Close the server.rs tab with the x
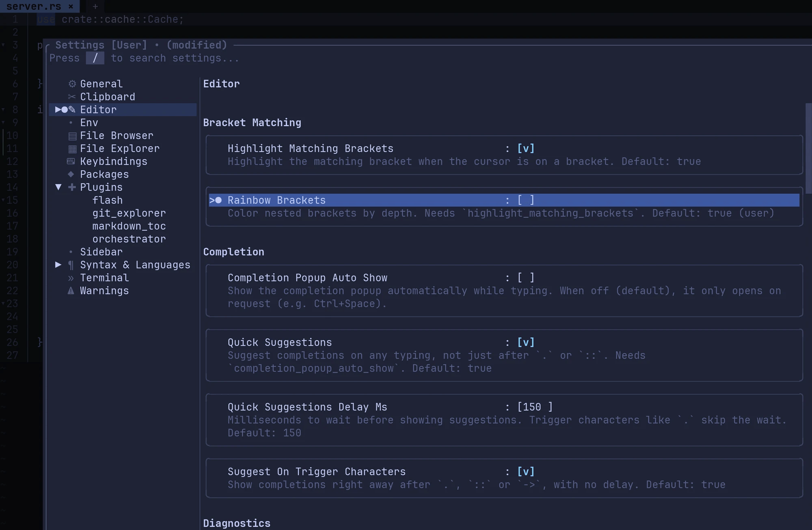Viewport: 812px width, 530px height. coord(71,6)
